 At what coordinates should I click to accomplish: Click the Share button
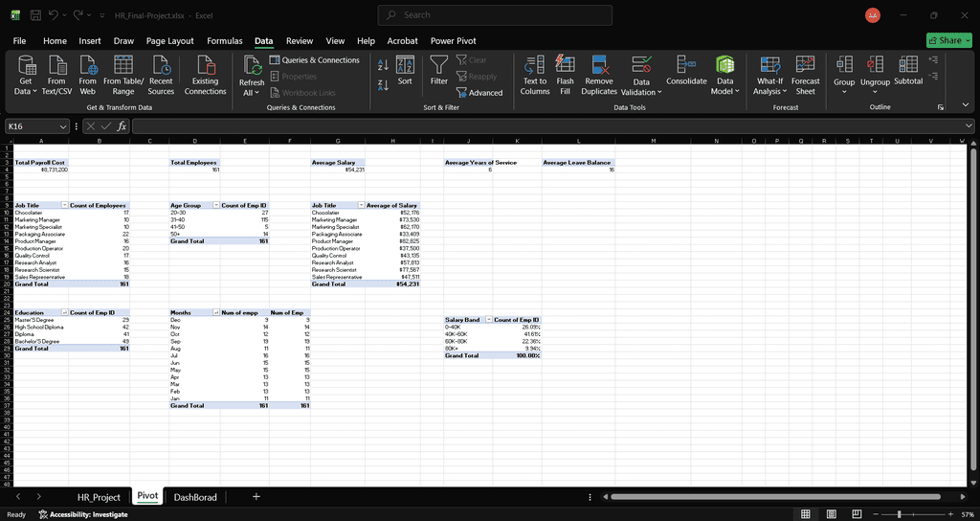(x=948, y=40)
